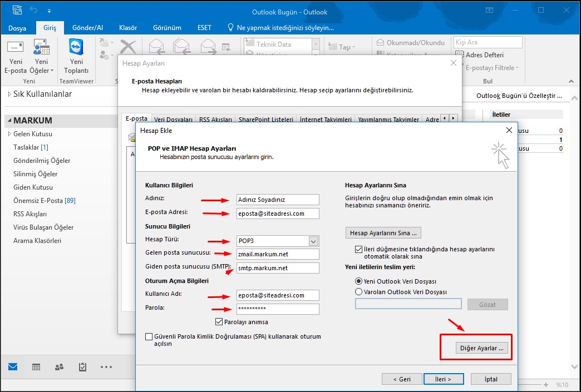The width and height of the screenshot is (581, 392).
Task: Expand the Sık Kullanılanlar section
Action: pyautogui.click(x=9, y=95)
